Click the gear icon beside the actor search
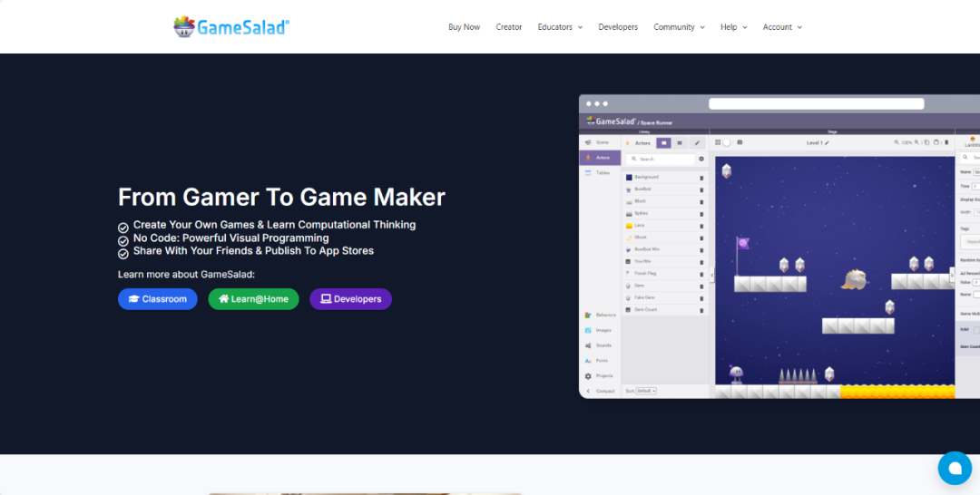This screenshot has width=980, height=495. pyautogui.click(x=701, y=160)
